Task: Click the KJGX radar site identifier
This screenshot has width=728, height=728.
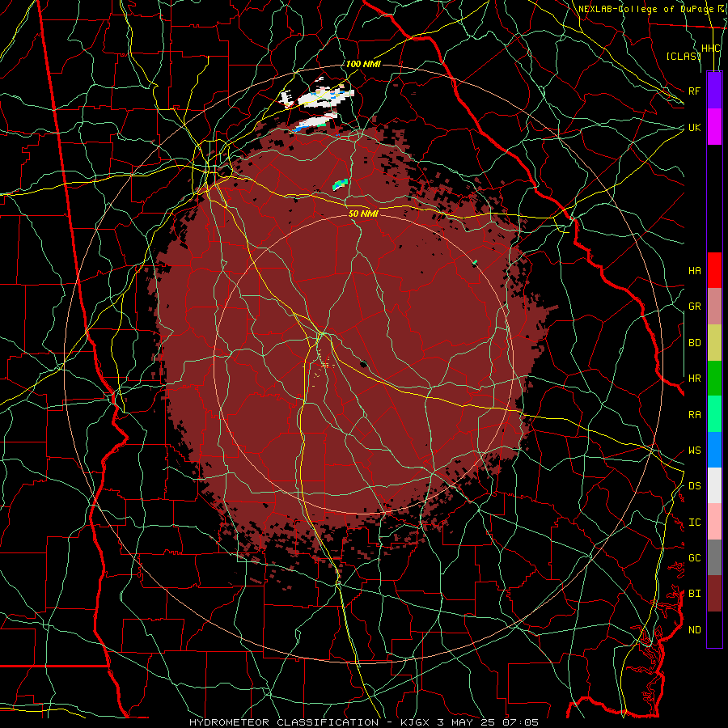Action: 416,722
